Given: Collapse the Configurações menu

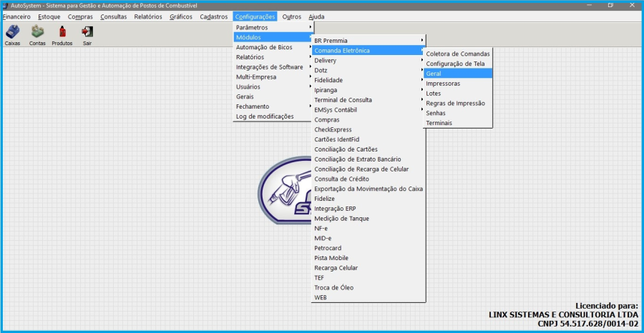Looking at the screenshot, I should 255,17.
